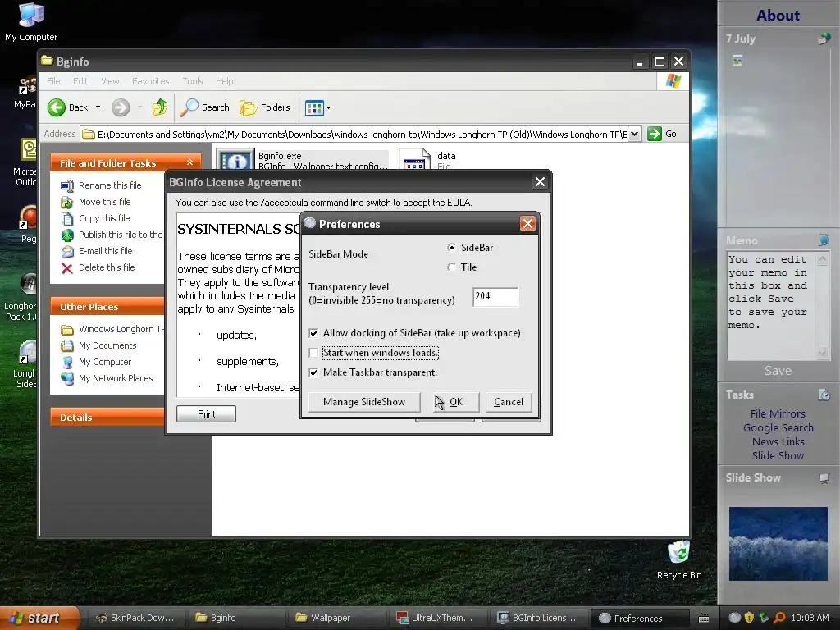Open the Tools menu in Explorer
Screen dimensions: 840x630
coord(192,81)
